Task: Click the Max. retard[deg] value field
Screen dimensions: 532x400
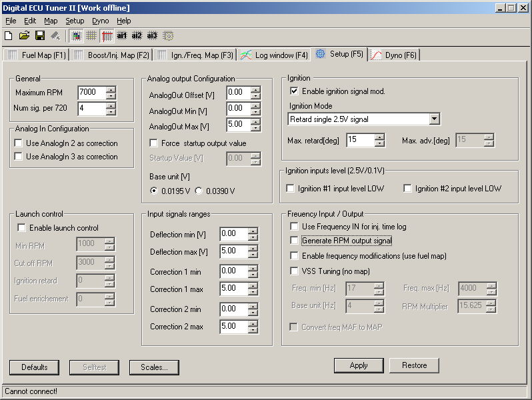Action: coord(361,140)
